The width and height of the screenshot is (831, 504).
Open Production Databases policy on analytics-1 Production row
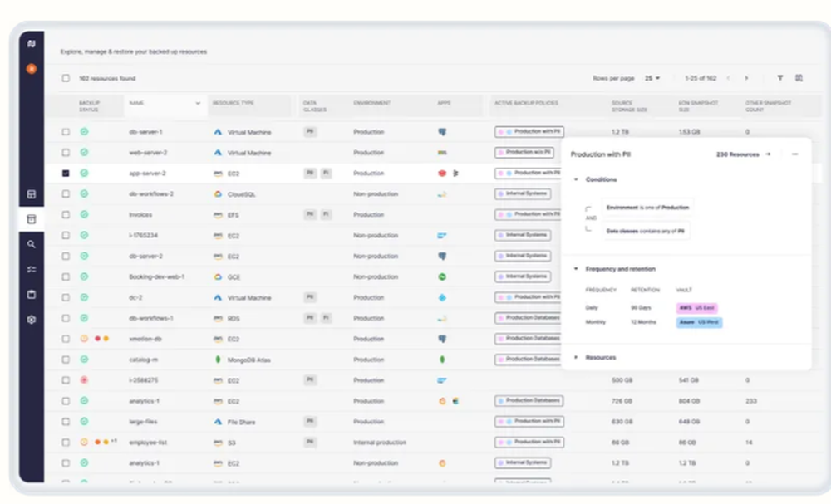point(529,401)
